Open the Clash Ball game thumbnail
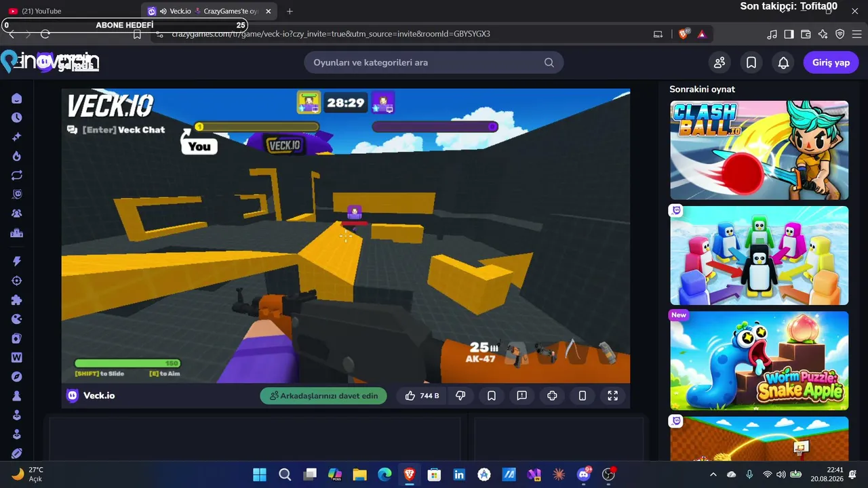The image size is (868, 488). tap(759, 150)
